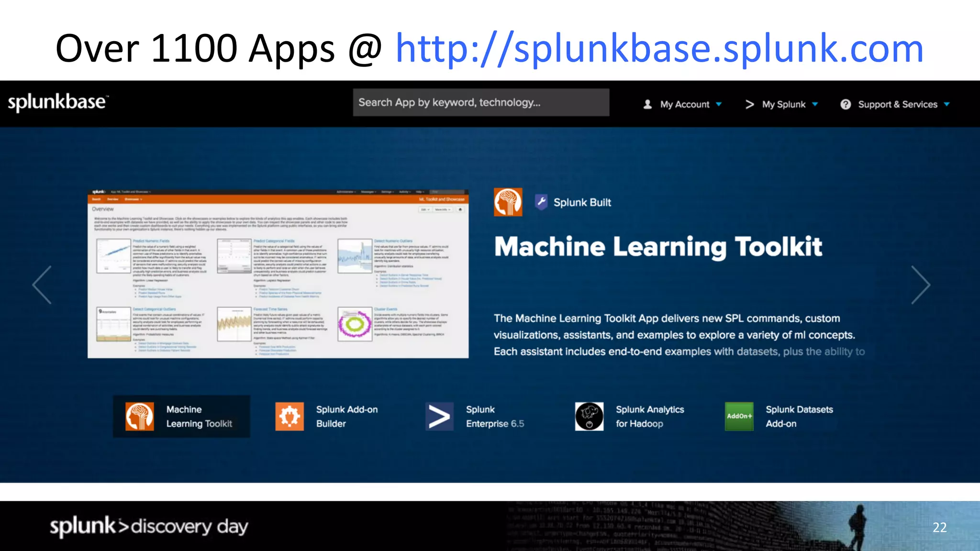Select the Splunk Analytics for Hadoop tab
The image size is (980, 551).
630,416
